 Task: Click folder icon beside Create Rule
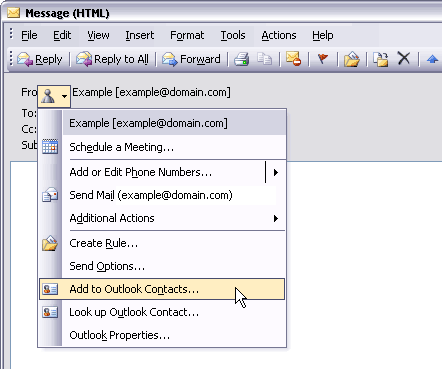point(50,243)
